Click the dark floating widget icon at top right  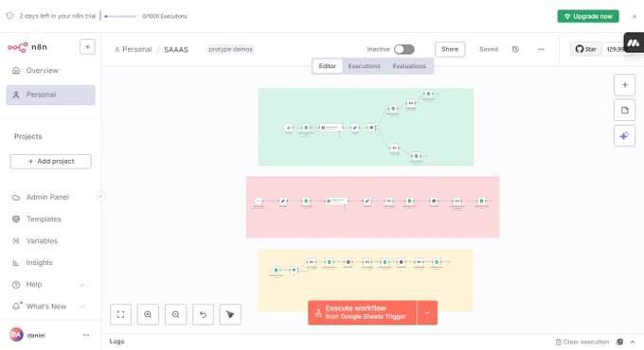pos(634,43)
